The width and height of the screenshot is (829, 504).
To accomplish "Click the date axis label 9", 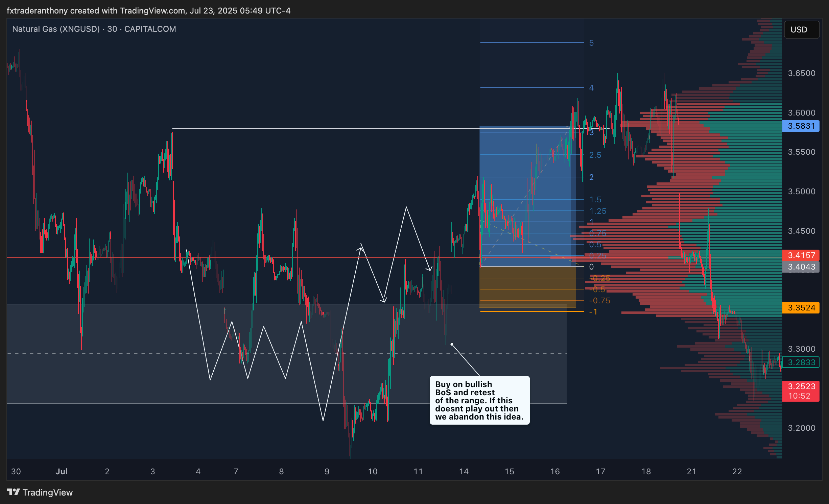I will click(x=327, y=472).
